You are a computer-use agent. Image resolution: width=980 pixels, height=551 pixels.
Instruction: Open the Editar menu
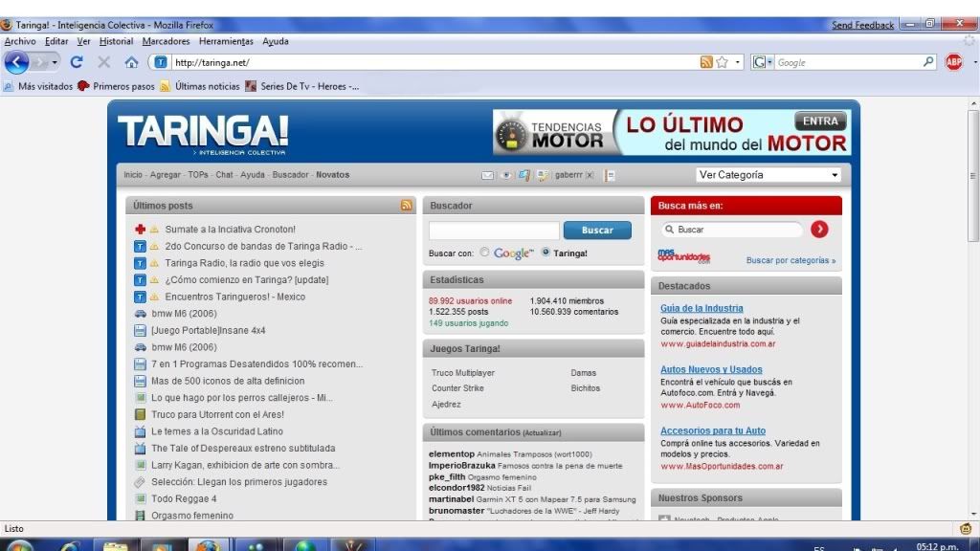point(56,41)
